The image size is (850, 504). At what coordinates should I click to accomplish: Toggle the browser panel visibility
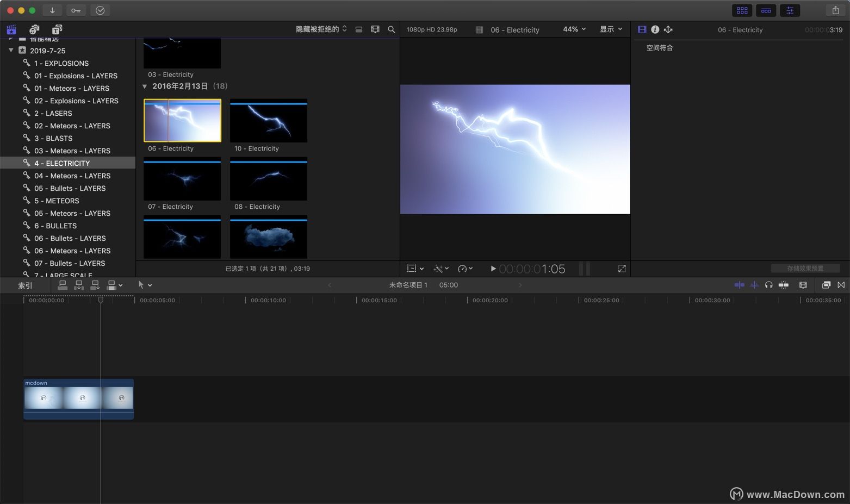pos(742,10)
